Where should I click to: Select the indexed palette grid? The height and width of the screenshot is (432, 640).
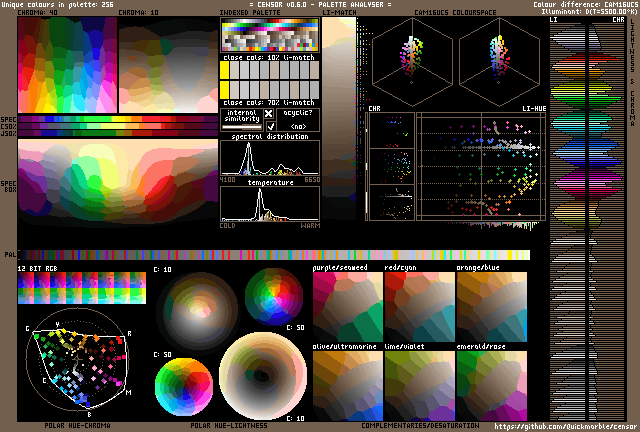pyautogui.click(x=270, y=35)
